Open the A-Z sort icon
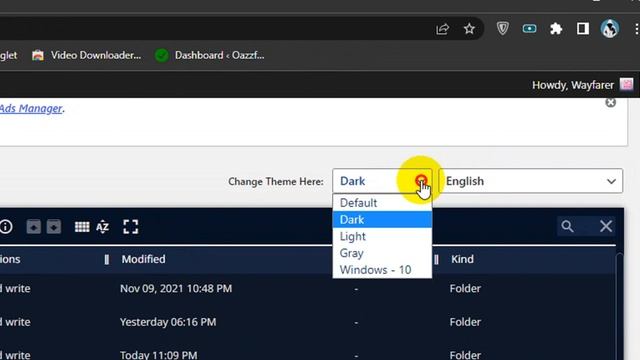 pyautogui.click(x=102, y=227)
